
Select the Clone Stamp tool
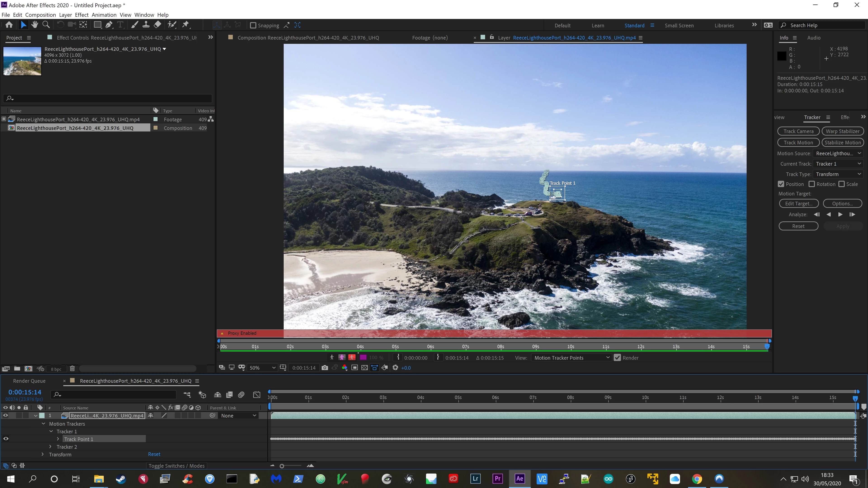click(146, 25)
